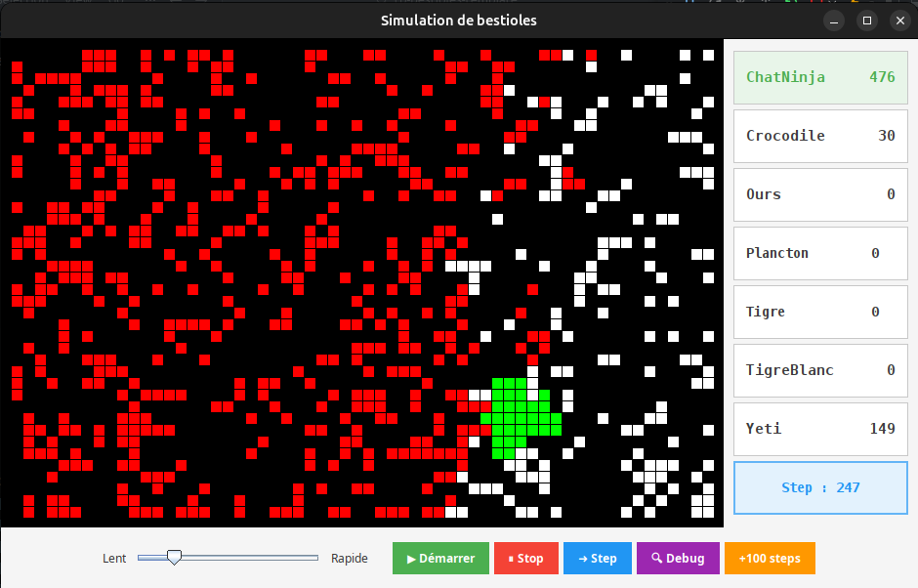
Task: Click the Ours score entry
Action: click(x=820, y=194)
